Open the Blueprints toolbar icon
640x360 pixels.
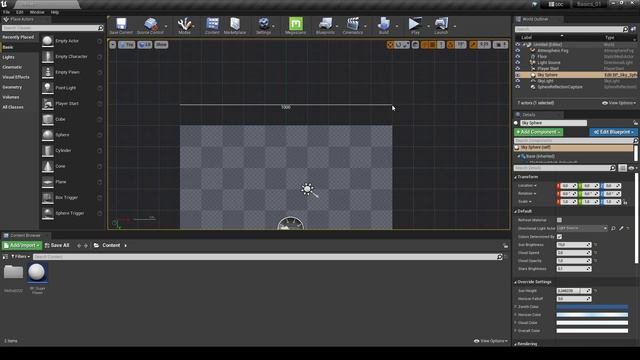click(325, 24)
